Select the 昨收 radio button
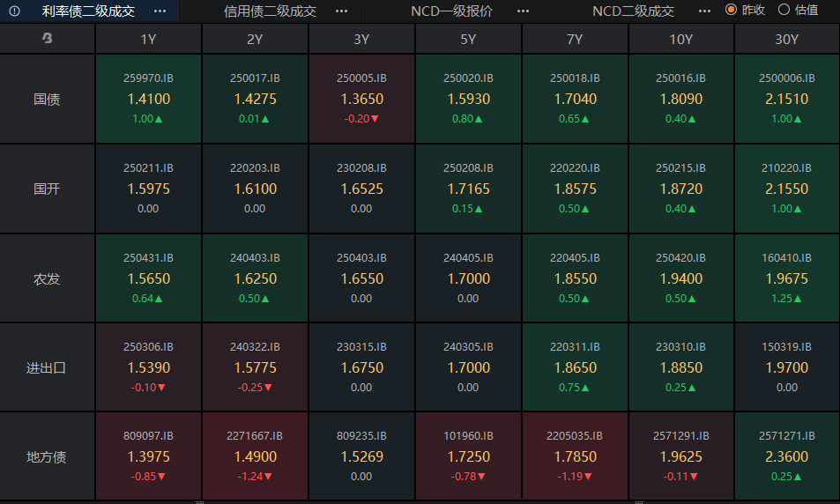Screen dimensions: 840x504 pyautogui.click(x=731, y=10)
